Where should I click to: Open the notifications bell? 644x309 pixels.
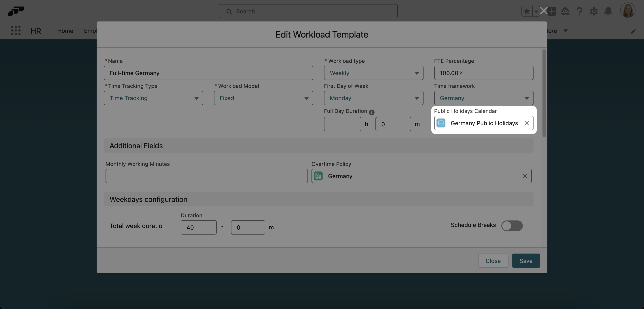tap(608, 11)
